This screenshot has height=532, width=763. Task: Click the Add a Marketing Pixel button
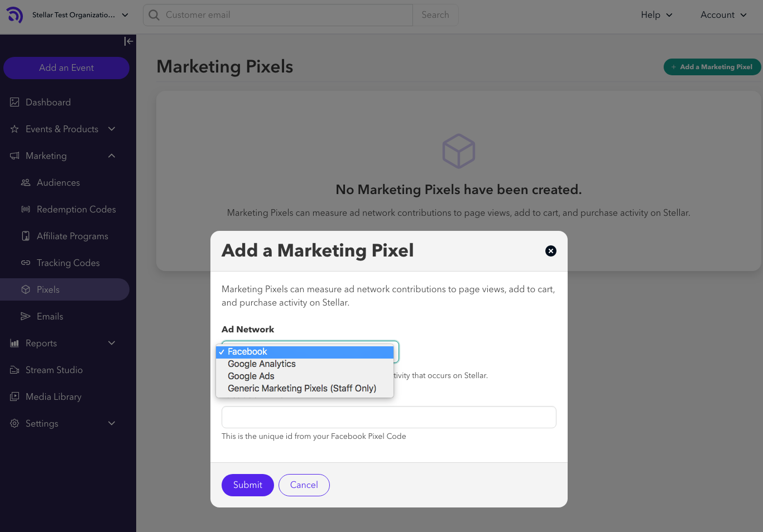(712, 66)
